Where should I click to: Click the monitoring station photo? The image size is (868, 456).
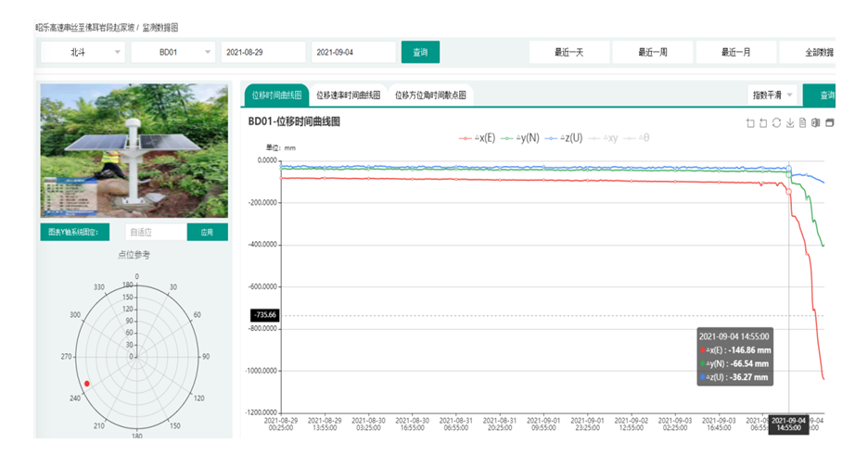coord(134,151)
